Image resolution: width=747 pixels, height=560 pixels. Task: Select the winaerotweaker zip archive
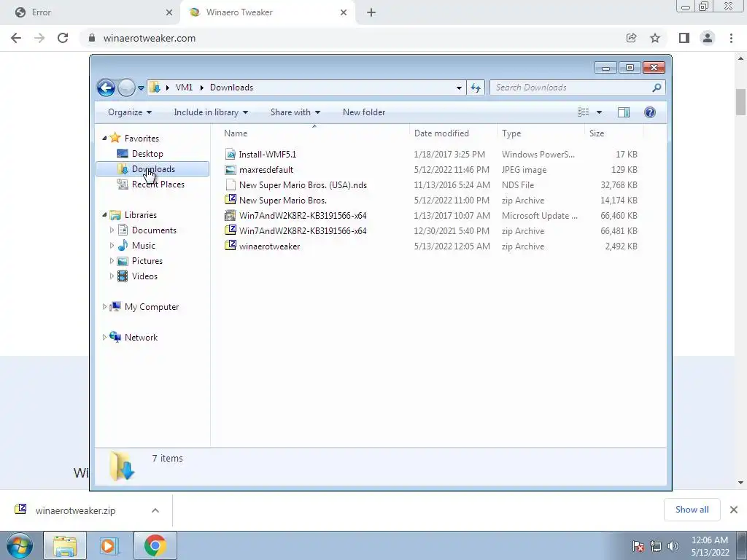269,246
